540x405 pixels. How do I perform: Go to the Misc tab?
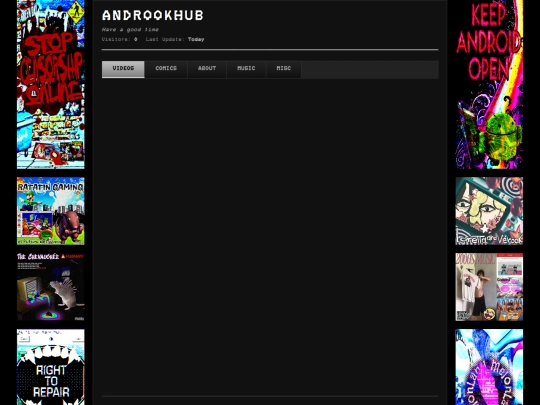(284, 69)
